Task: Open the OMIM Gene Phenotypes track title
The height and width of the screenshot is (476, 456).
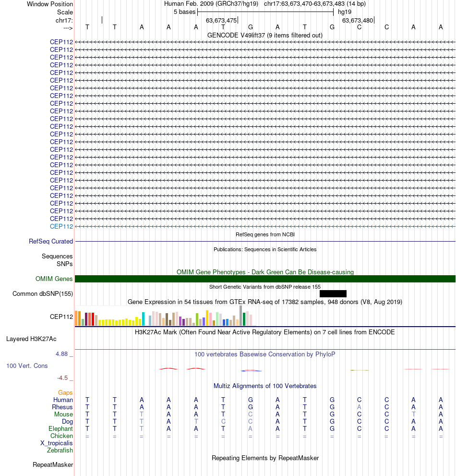Action: [x=265, y=272]
